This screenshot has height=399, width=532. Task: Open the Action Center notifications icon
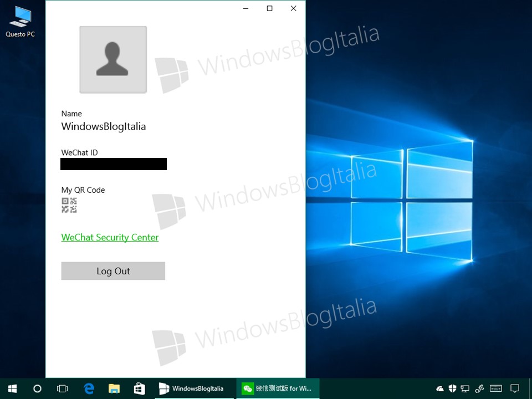[x=515, y=388]
